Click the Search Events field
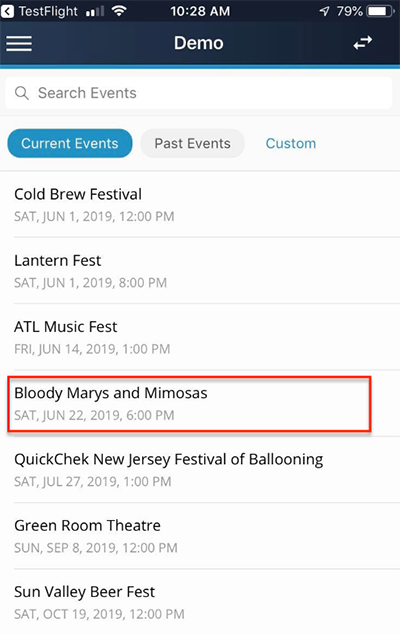Image resolution: width=400 pixels, height=634 pixels. click(199, 93)
